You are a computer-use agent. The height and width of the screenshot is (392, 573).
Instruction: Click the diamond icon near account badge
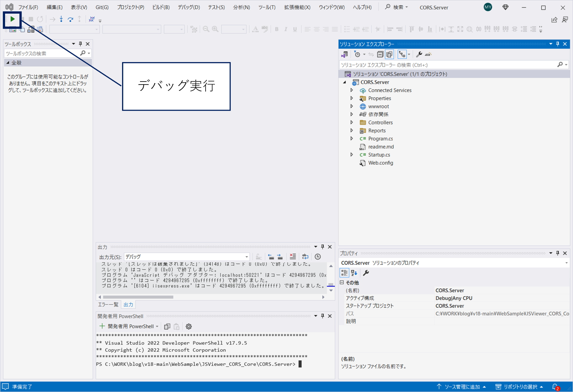505,7
